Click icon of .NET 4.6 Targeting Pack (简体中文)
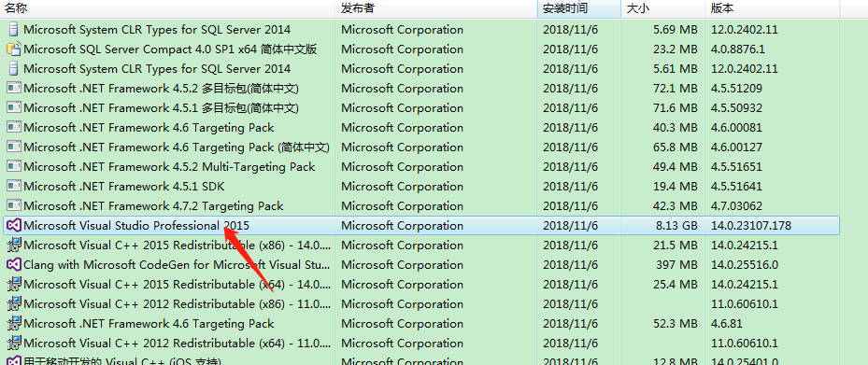The image size is (868, 365). [13, 147]
